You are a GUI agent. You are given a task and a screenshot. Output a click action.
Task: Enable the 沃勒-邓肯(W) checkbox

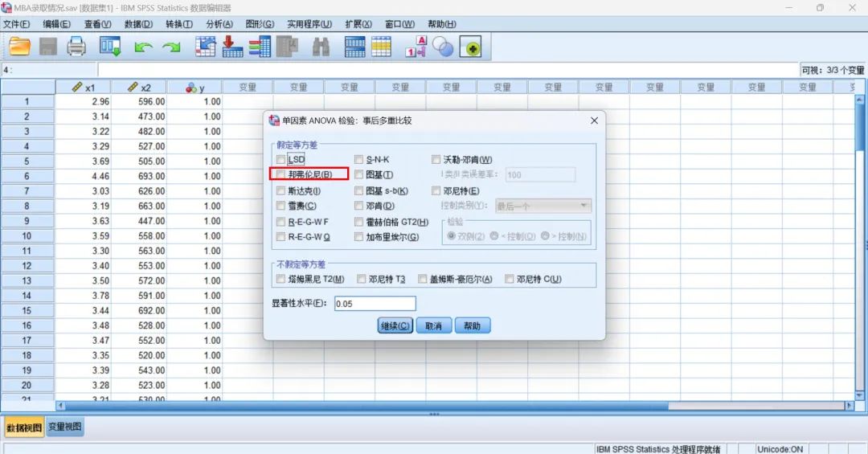(436, 159)
